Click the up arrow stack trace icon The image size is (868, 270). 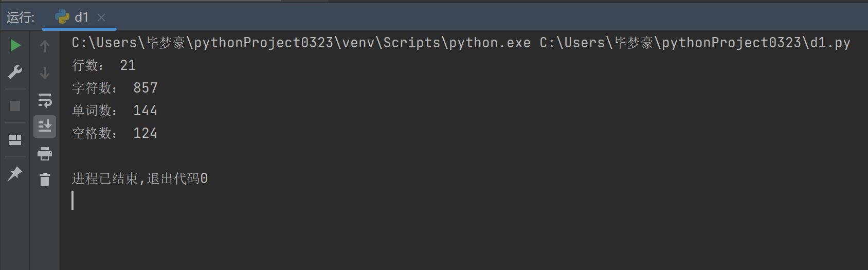(45, 46)
